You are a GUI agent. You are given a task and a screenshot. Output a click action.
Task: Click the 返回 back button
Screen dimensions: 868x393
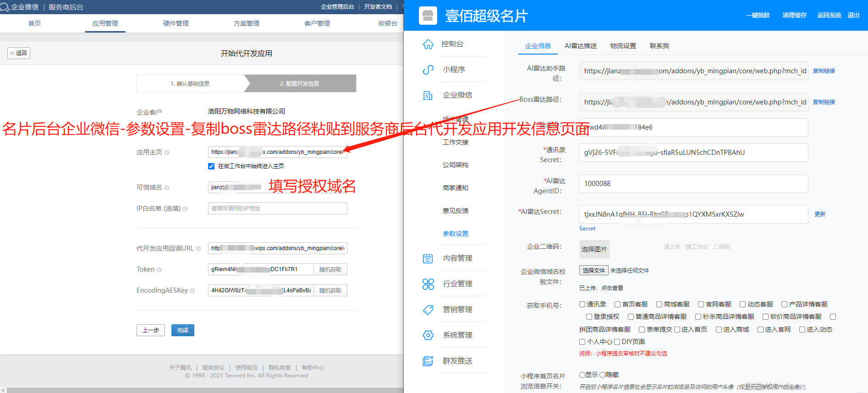19,53
